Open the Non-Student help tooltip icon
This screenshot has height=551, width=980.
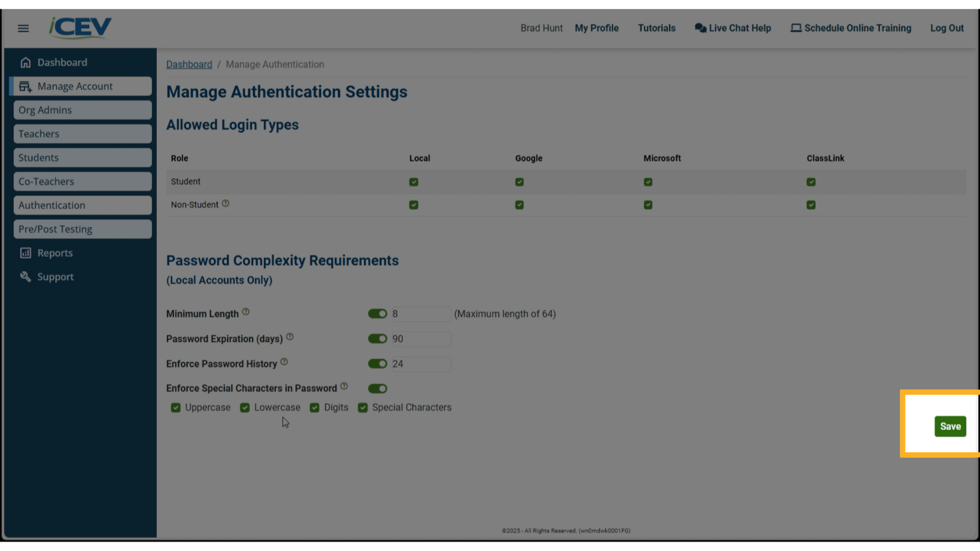coord(226,204)
